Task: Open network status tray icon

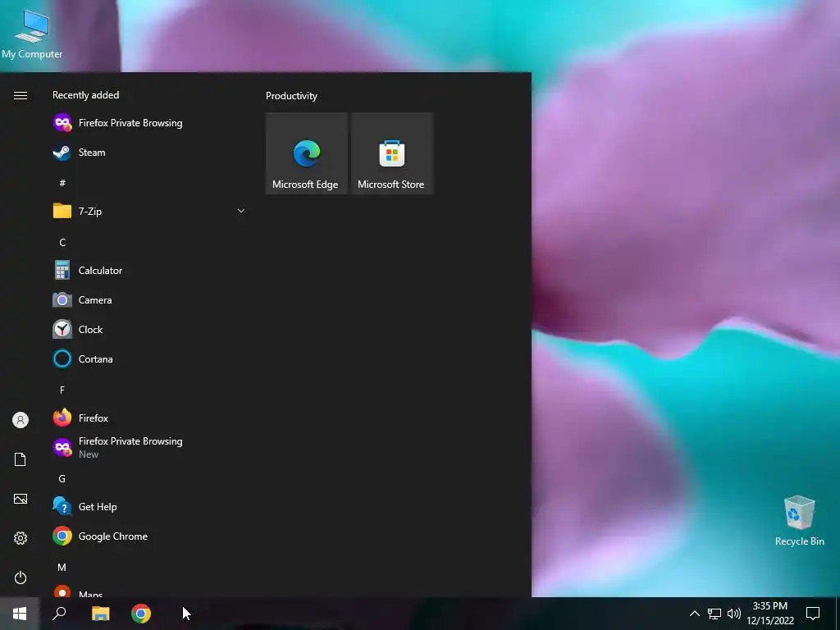Action: click(714, 614)
